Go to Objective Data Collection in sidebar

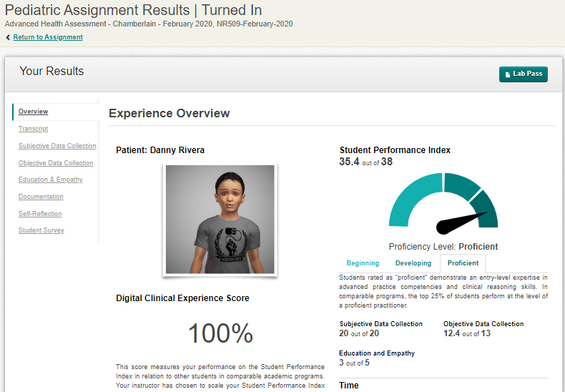(x=56, y=163)
